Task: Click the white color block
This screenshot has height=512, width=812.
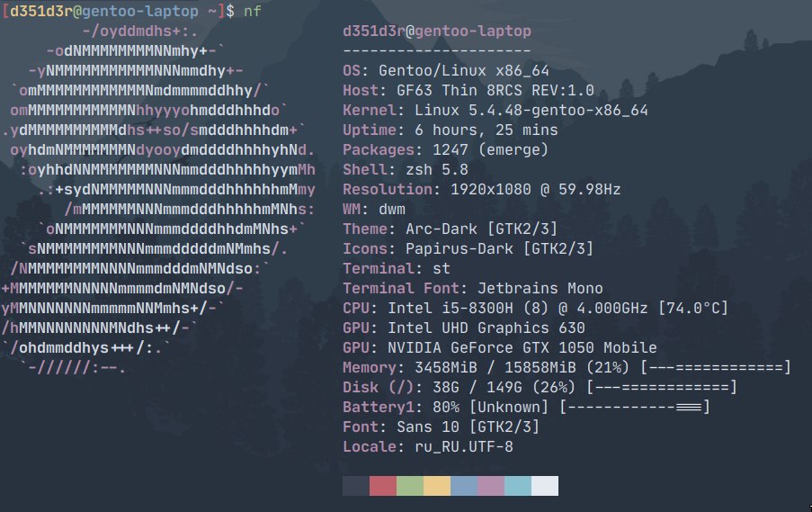Action: [x=545, y=486]
